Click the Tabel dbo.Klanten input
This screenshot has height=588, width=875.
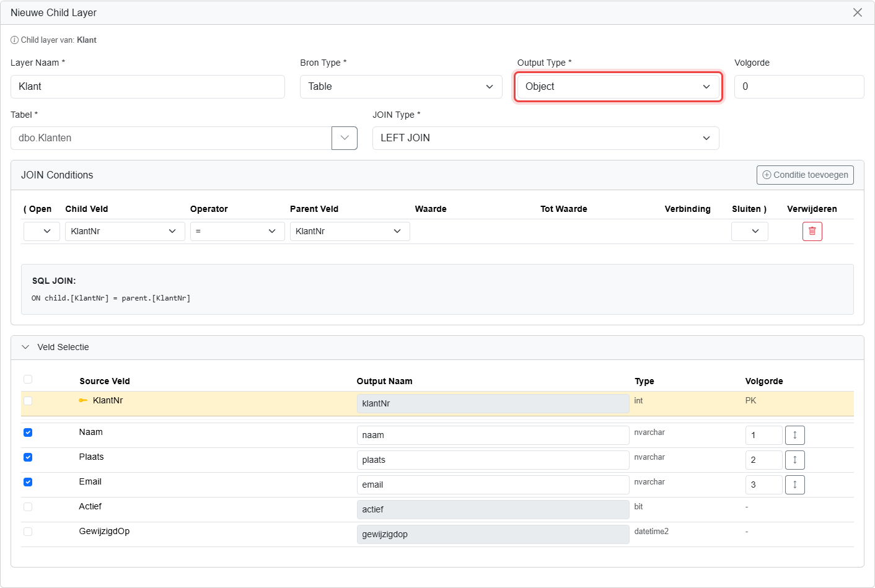[171, 138]
